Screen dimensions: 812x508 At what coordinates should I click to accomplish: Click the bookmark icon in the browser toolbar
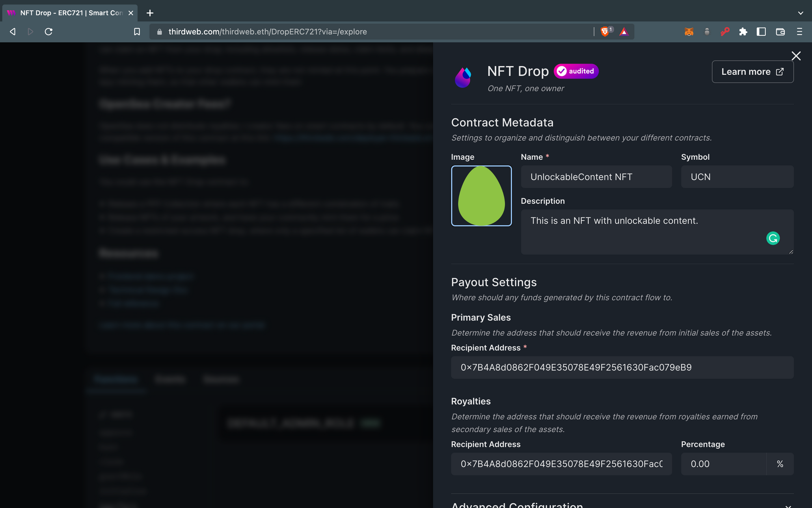coord(136,32)
